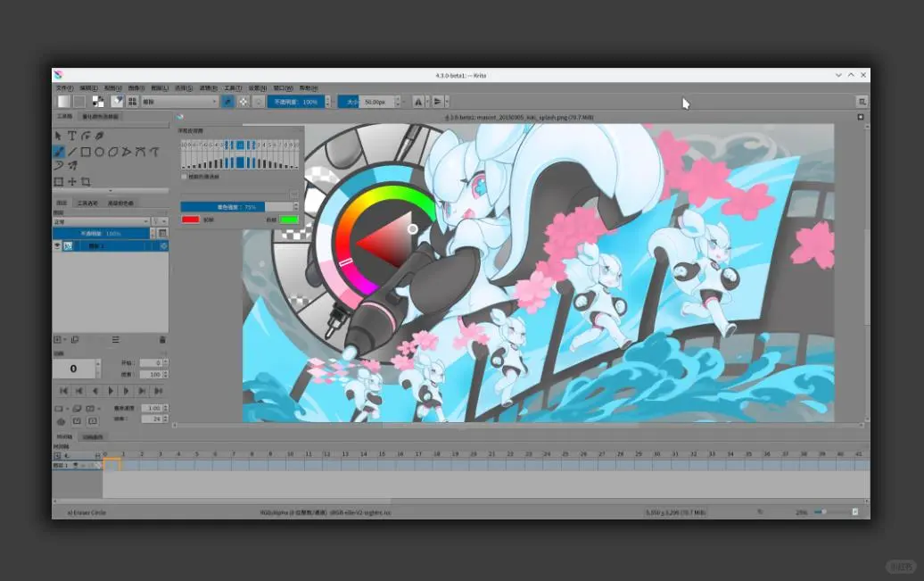Screen dimensions: 924x581
Task: Open brush size slider extra options arrow
Action: point(403,102)
